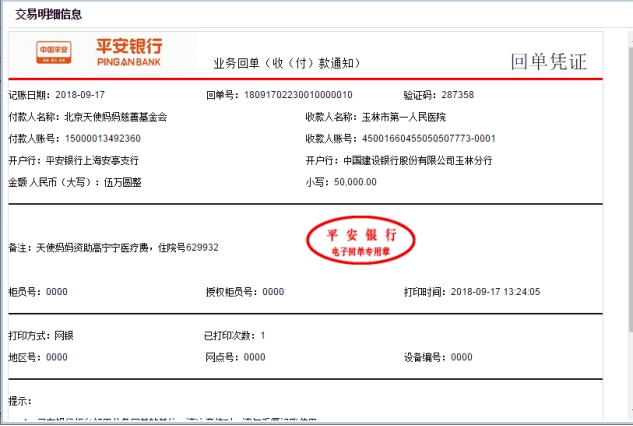Select the 网点号 value 0000

[x=255, y=357]
